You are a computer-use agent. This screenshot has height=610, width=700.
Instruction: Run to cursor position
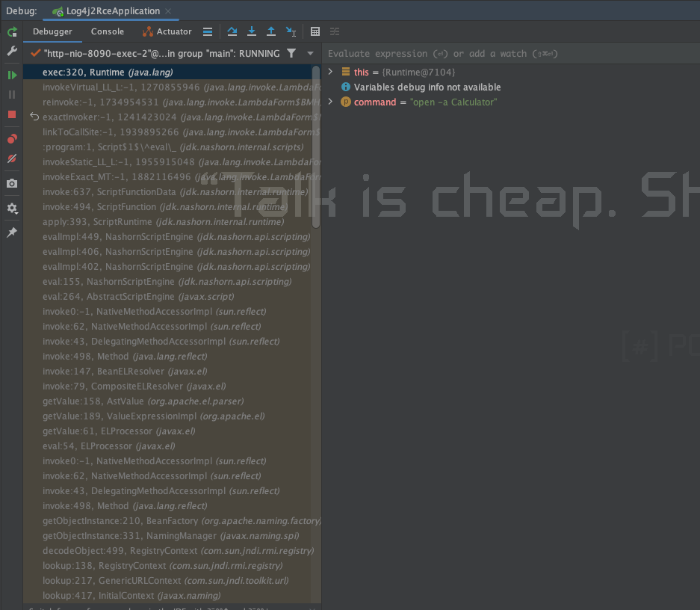click(291, 31)
